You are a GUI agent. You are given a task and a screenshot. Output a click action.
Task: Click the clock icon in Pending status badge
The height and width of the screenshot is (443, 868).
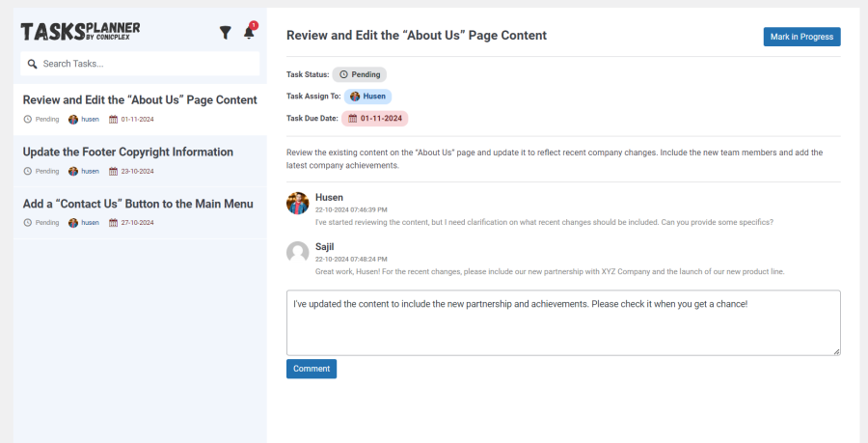343,74
